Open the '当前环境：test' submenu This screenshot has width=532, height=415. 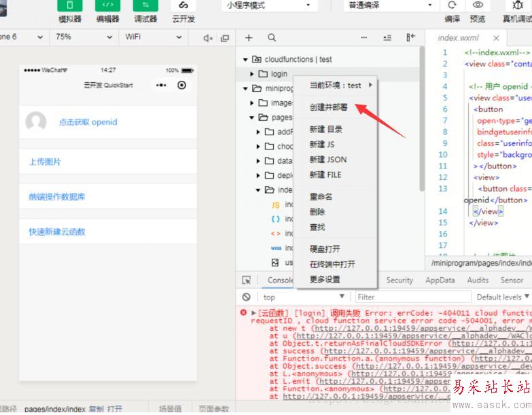click(x=335, y=86)
